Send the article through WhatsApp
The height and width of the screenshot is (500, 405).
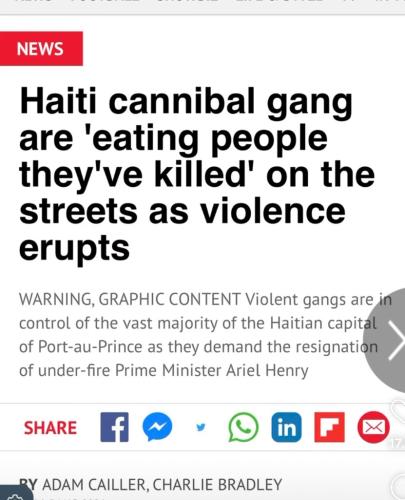coord(243,427)
